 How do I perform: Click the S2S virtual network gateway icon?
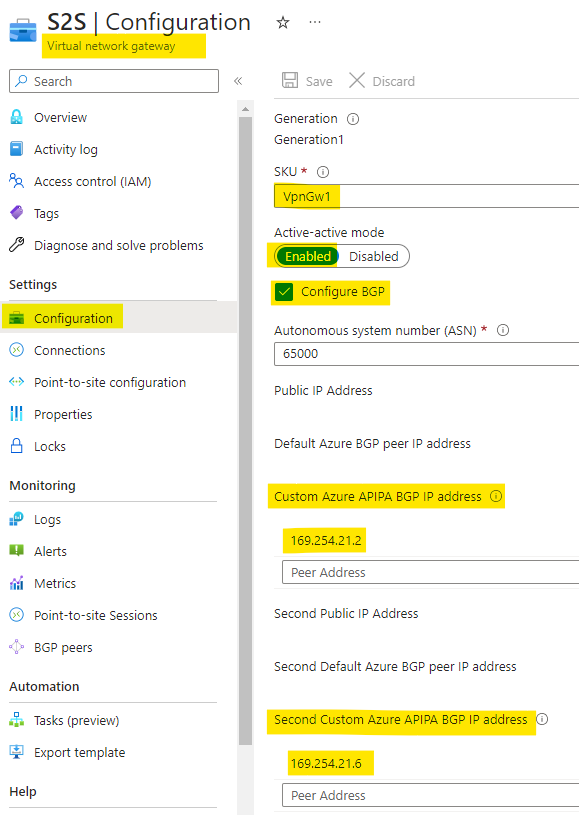(23, 30)
